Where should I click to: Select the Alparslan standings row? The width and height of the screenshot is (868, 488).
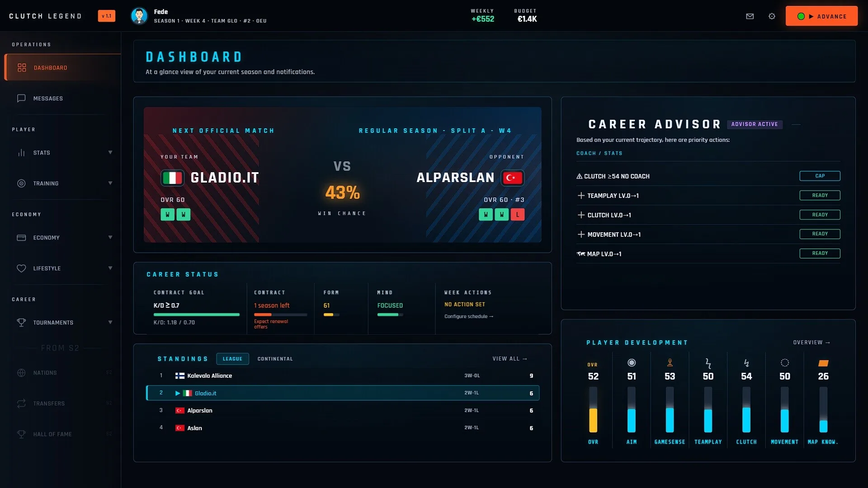tap(343, 410)
